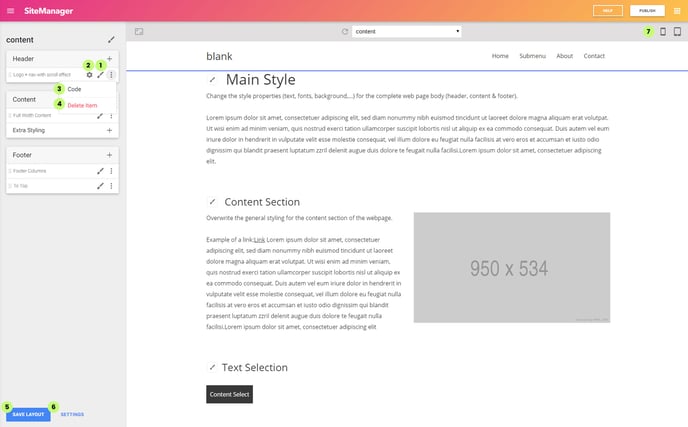Select the Extra Styling row label
The image size is (688, 427).
coord(29,130)
